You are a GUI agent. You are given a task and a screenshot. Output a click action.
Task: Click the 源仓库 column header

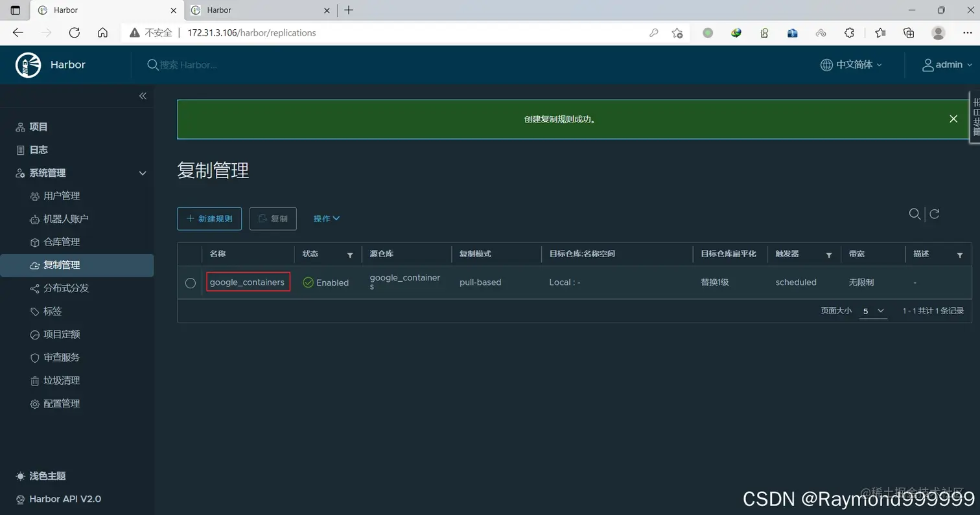382,254
